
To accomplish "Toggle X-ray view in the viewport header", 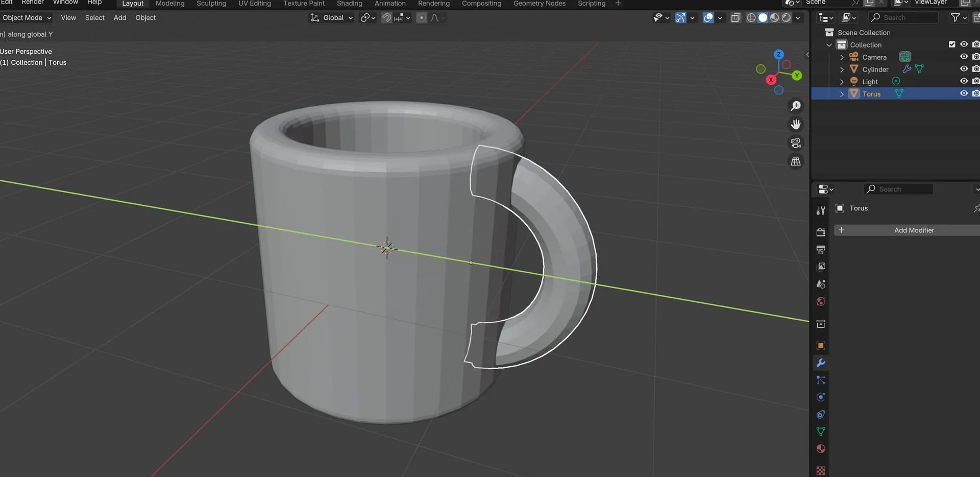I will click(736, 18).
